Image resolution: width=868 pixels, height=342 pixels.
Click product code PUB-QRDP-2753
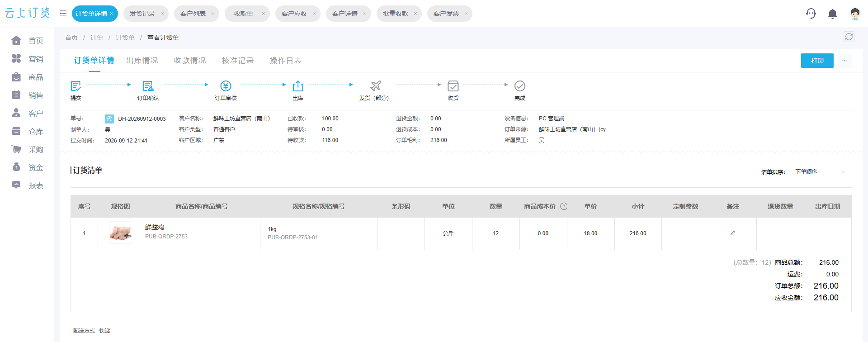click(x=166, y=237)
